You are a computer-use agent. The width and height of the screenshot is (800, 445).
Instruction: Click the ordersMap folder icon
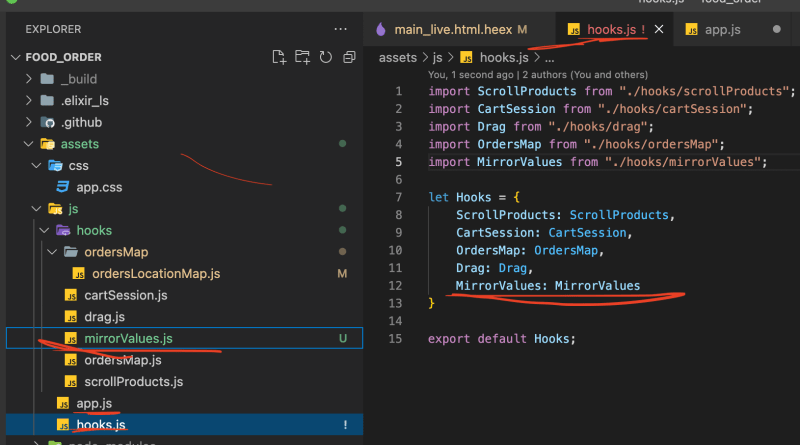(71, 252)
